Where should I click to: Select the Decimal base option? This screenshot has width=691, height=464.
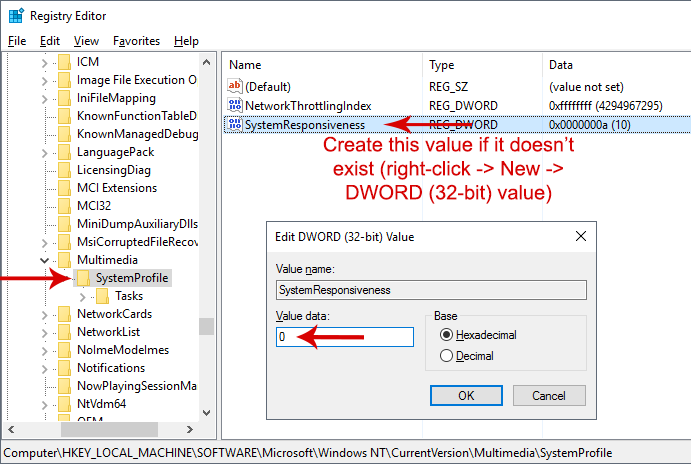[446, 356]
